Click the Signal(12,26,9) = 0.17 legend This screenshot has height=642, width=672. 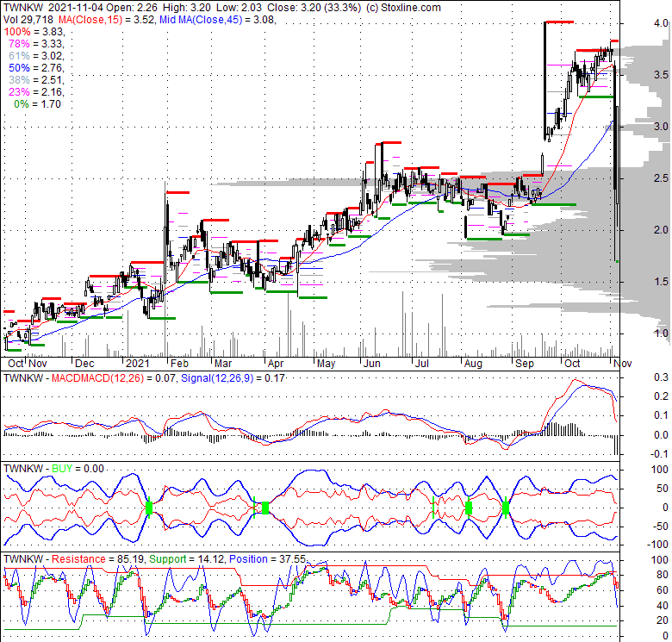tap(233, 378)
